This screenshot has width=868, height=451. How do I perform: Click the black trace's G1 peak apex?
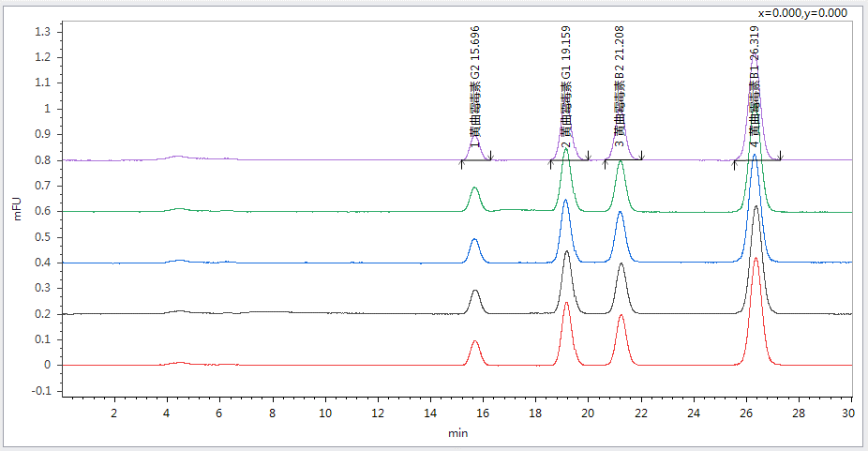click(566, 252)
